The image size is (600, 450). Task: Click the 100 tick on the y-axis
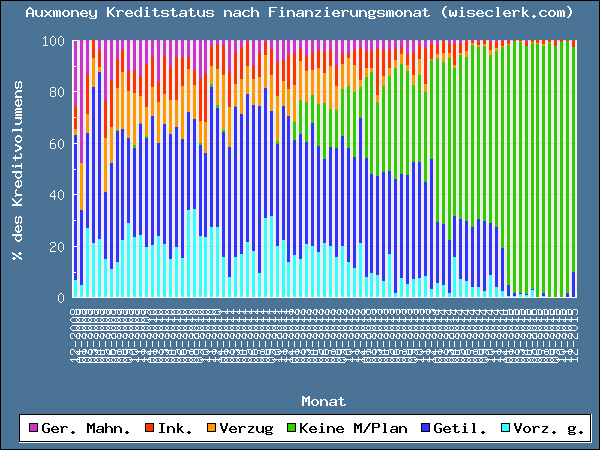pyautogui.click(x=55, y=42)
